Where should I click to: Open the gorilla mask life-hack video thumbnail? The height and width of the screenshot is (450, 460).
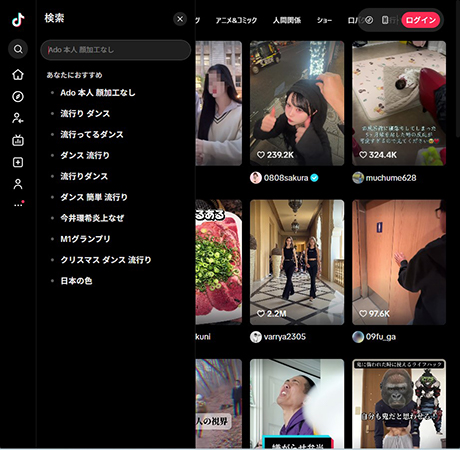pyautogui.click(x=399, y=404)
